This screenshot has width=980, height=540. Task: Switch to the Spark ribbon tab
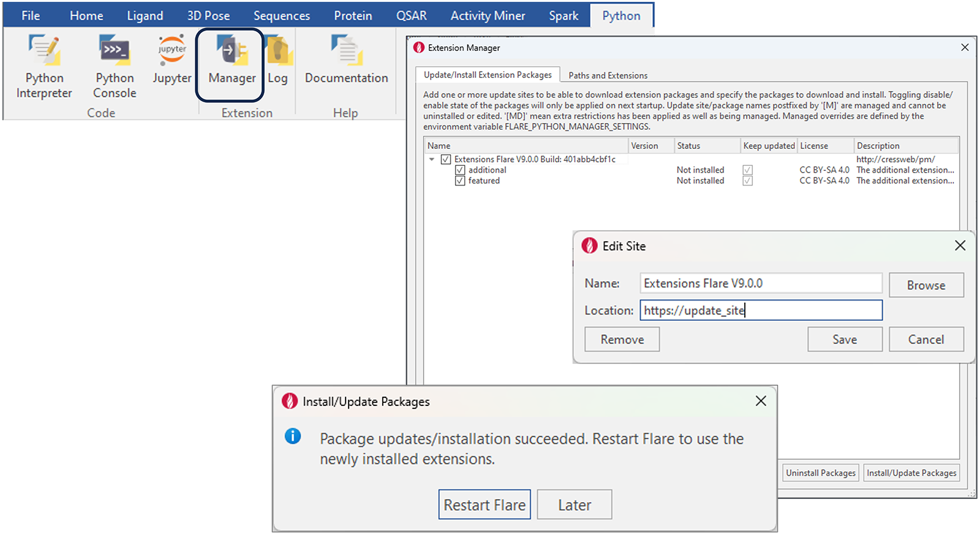tap(563, 15)
